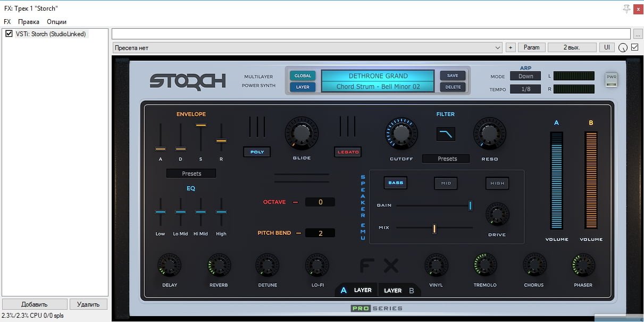Adjust the speaker emu GAIN slider
Image resolution: width=644 pixels, height=322 pixels.
click(x=470, y=205)
